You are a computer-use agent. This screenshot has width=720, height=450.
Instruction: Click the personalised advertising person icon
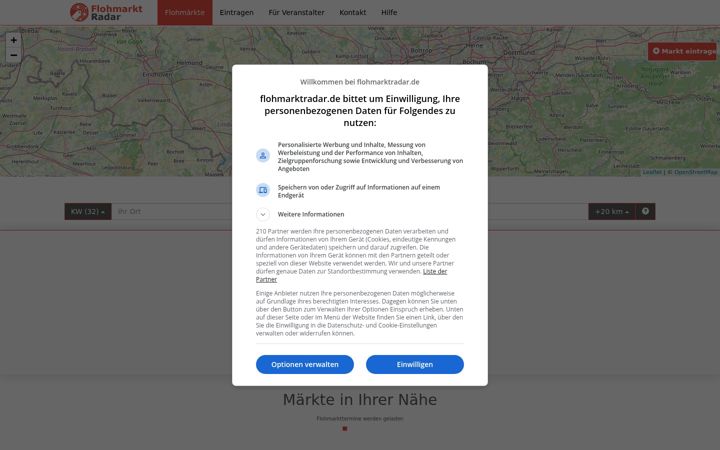point(263,156)
